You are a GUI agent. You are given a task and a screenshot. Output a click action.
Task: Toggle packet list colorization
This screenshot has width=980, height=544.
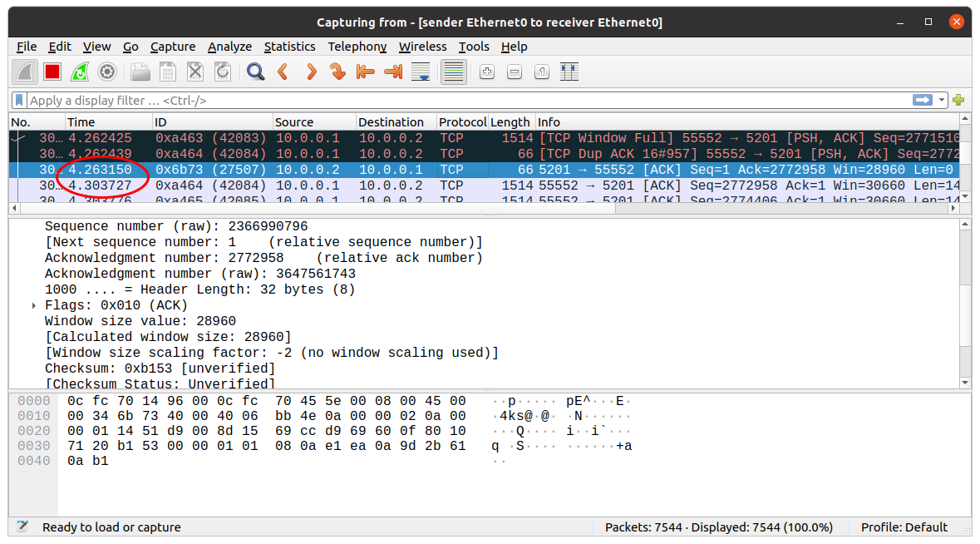(x=452, y=72)
